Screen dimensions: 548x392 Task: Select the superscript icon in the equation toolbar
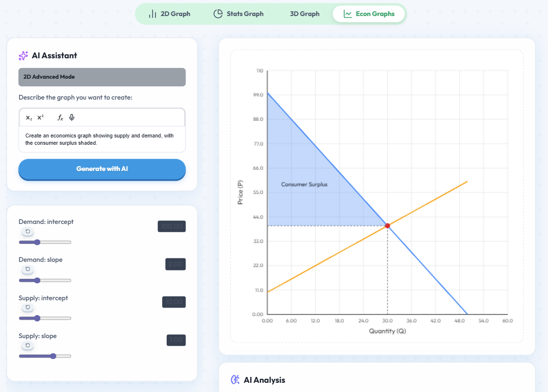pos(40,117)
